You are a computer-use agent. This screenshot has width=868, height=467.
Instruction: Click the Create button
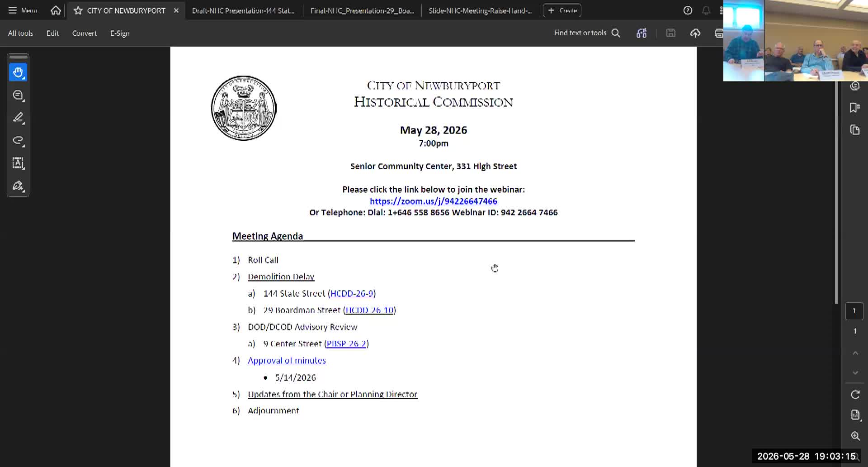[562, 10]
